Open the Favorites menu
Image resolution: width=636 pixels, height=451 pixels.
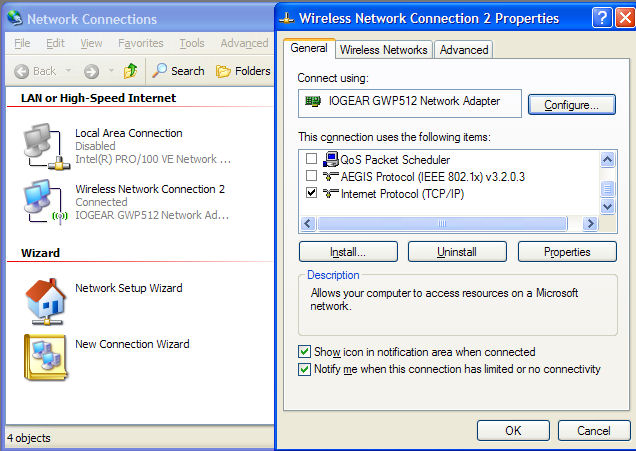tap(141, 43)
